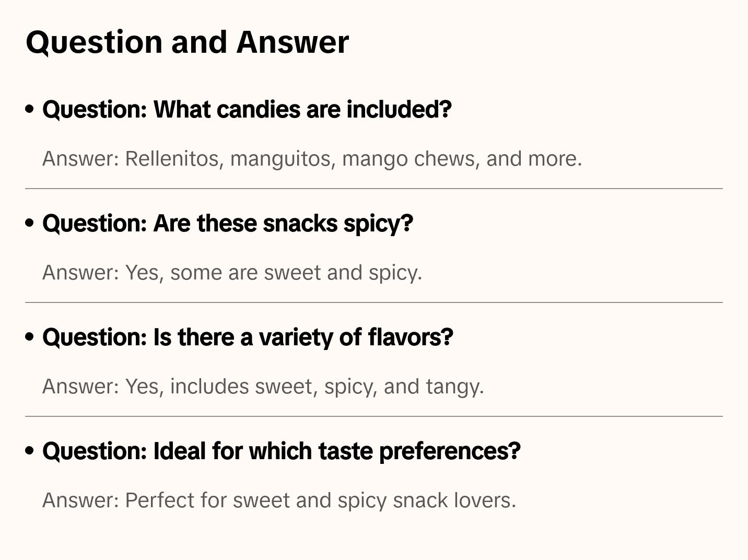The width and height of the screenshot is (748, 560).
Task: Click the answer listing Rellenitos and manguitos
Action: [x=312, y=159]
